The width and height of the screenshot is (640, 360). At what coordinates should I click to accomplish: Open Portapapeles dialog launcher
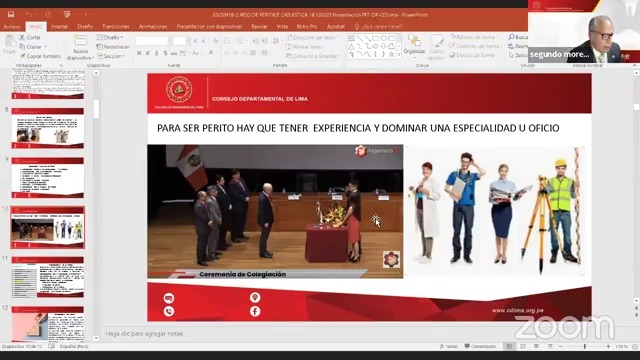61,65
